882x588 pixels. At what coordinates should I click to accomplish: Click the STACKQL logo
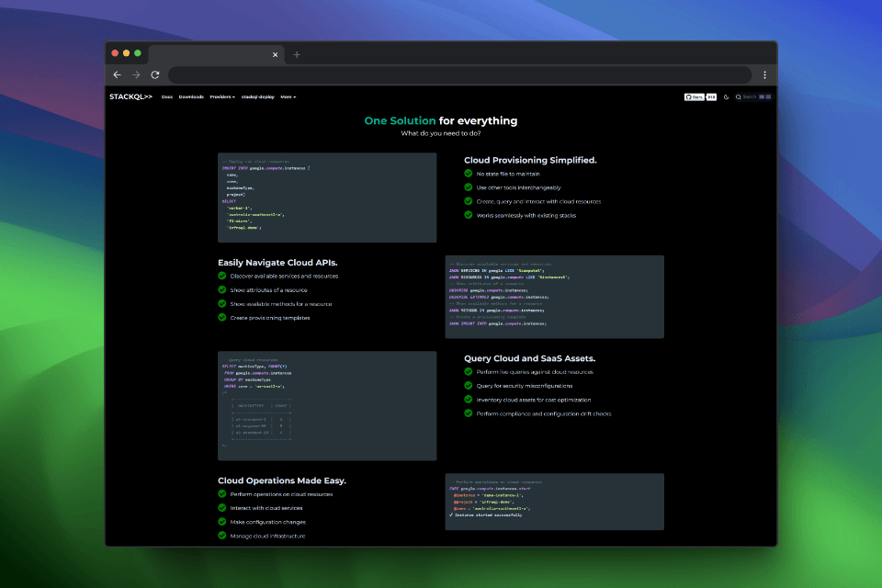pyautogui.click(x=130, y=96)
